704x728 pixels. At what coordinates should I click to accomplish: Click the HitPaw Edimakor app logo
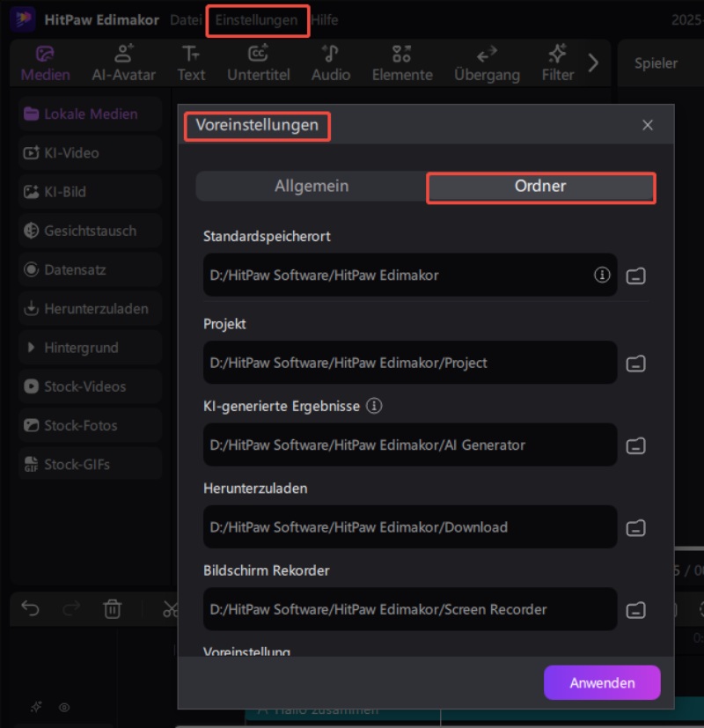23,19
